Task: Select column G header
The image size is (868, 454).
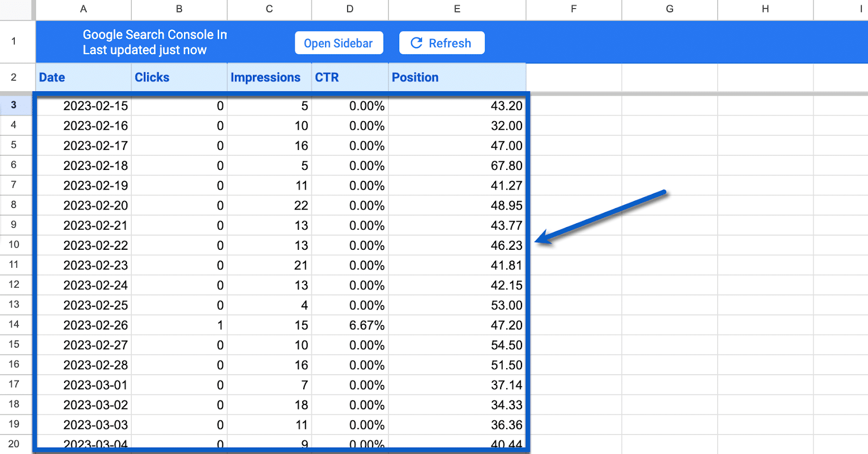Action: coord(669,9)
